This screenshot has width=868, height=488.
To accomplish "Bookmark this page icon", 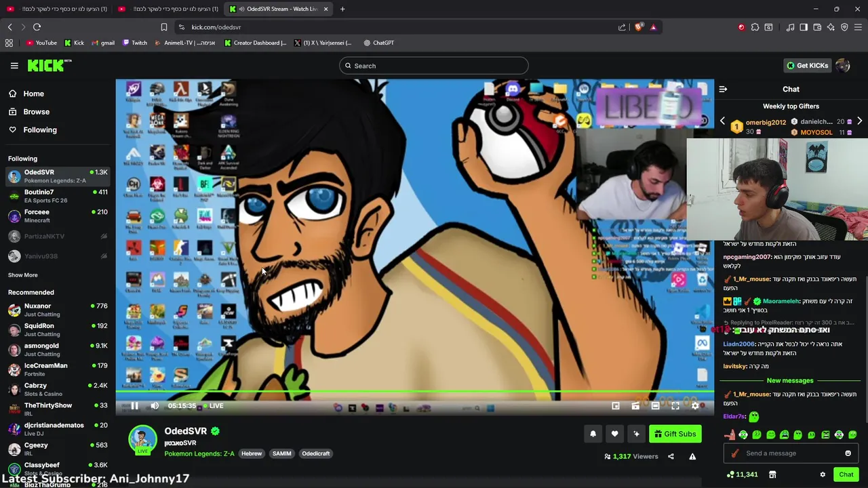I will pyautogui.click(x=164, y=27).
